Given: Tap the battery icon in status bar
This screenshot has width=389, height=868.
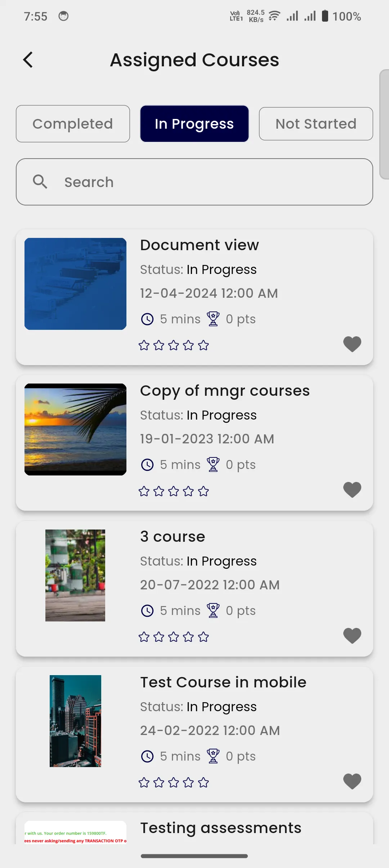Looking at the screenshot, I should (x=325, y=16).
